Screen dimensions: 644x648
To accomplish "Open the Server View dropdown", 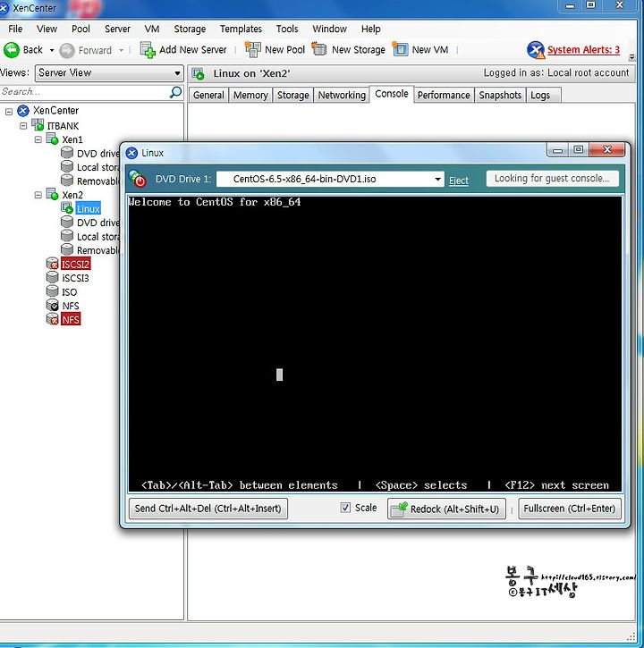I will pos(109,73).
